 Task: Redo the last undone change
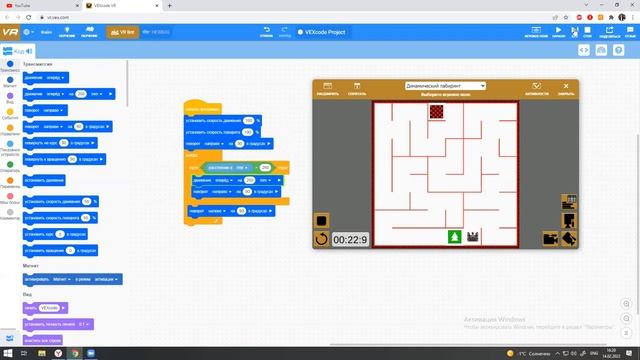(x=284, y=32)
